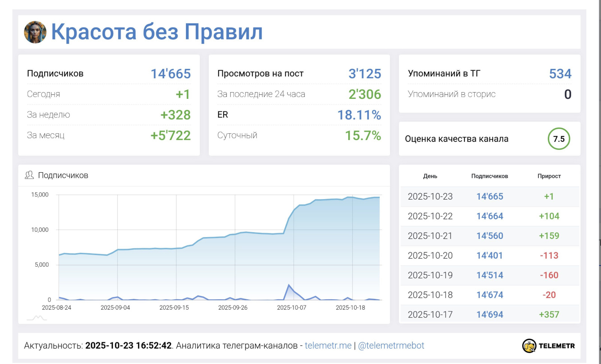This screenshot has width=601, height=364.
Task: Click the Telemetr logo in the footer
Action: click(x=549, y=346)
